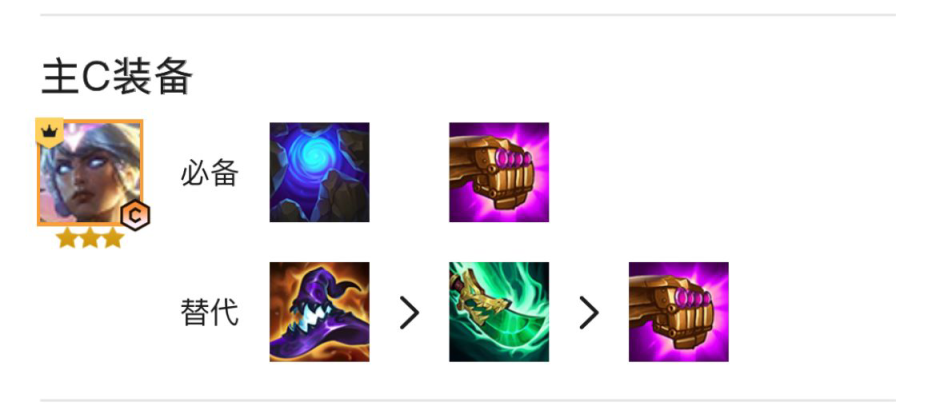936x418 pixels.
Task: Click the bottom horizontal divider line
Action: [468, 400]
